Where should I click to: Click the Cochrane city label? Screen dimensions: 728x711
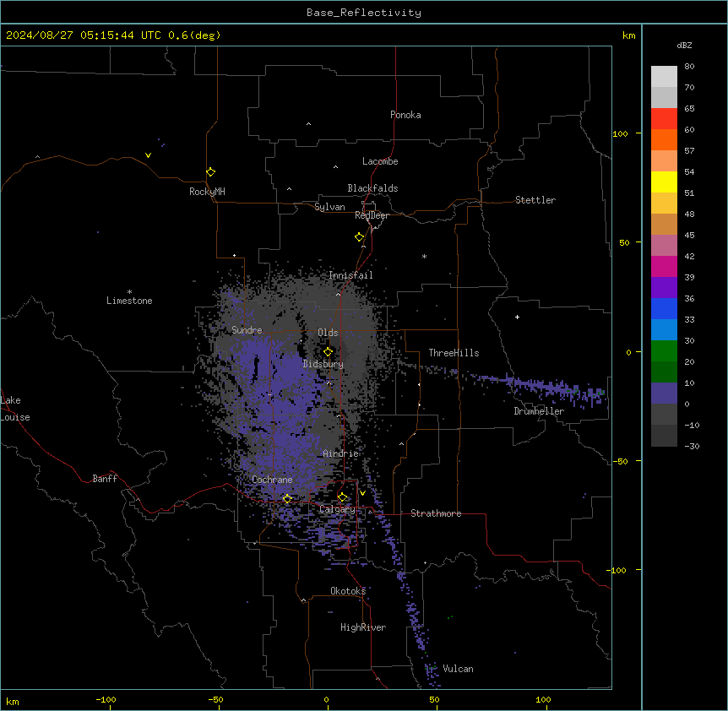point(272,480)
